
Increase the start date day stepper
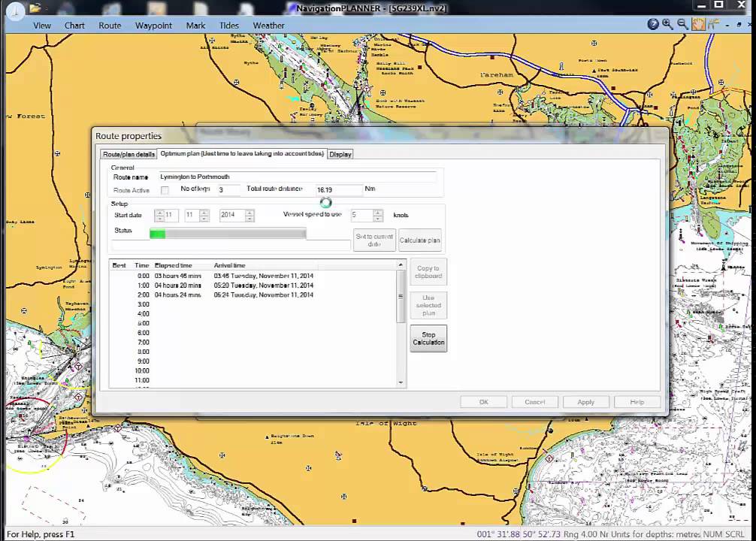(159, 213)
